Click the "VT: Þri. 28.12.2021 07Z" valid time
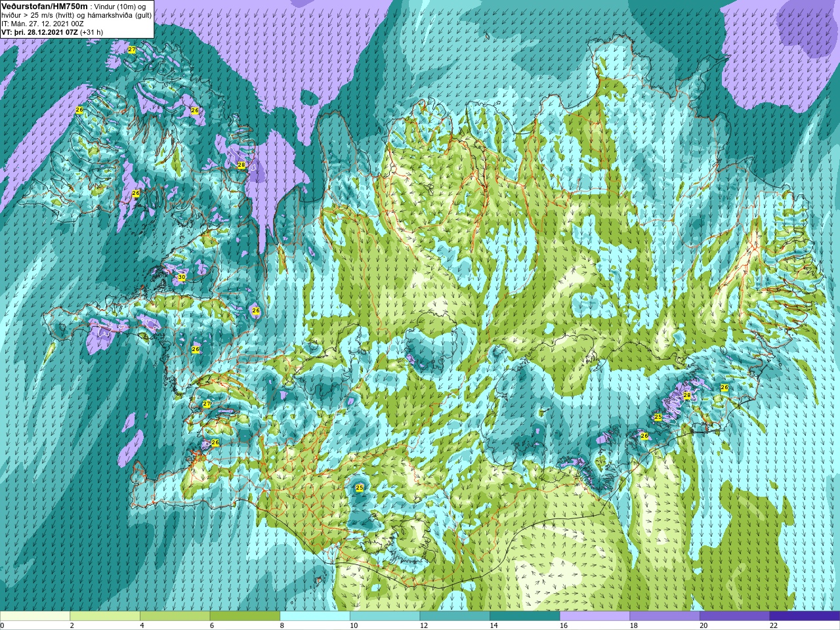The image size is (840, 630). coord(39,31)
